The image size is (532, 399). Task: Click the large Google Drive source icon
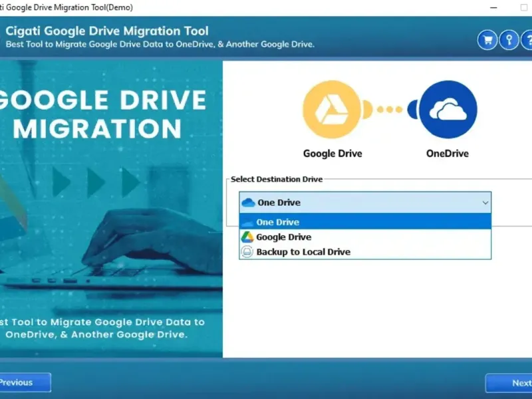[x=332, y=109]
